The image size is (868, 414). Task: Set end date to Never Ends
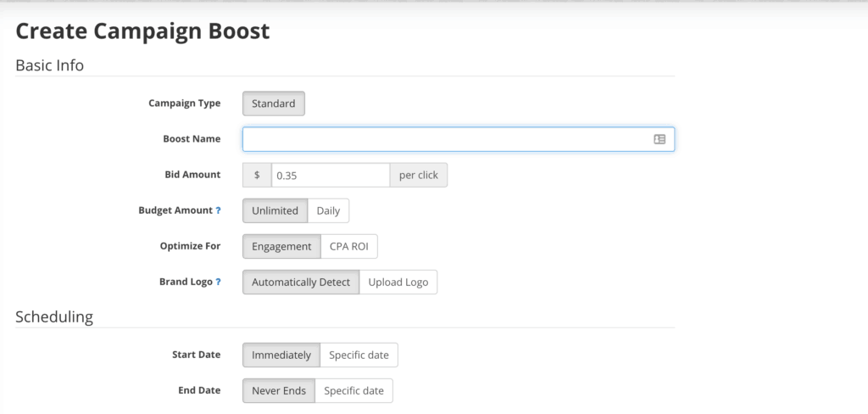coord(279,391)
